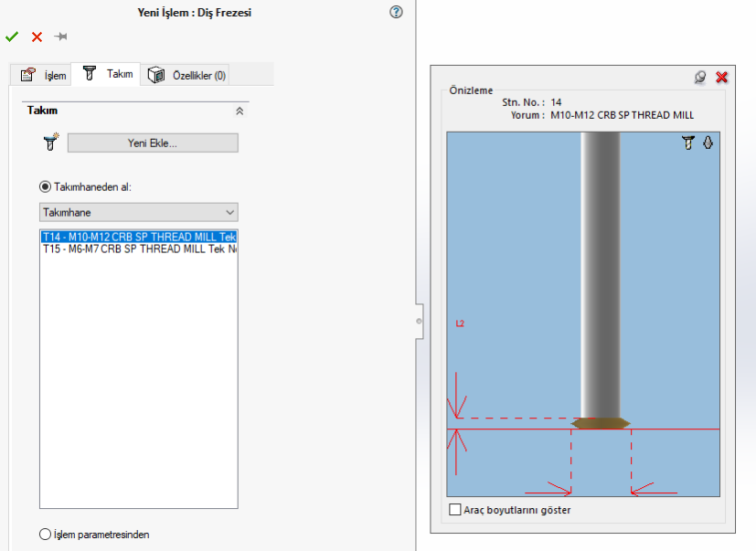Click the tool icon in preview corner

click(x=688, y=143)
